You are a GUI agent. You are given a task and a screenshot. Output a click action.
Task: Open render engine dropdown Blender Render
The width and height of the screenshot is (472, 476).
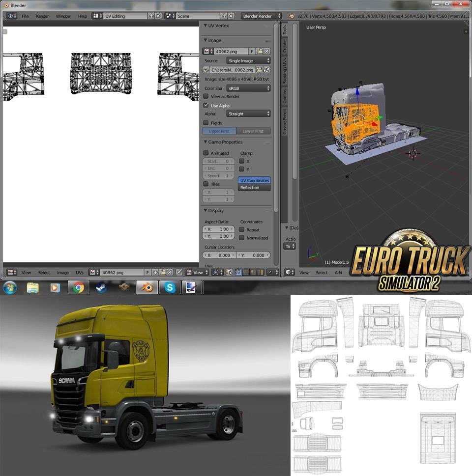click(261, 16)
